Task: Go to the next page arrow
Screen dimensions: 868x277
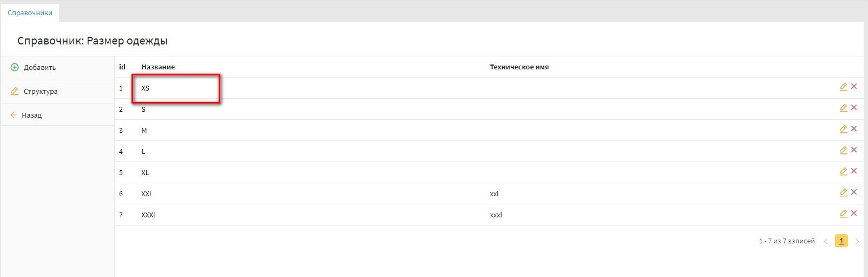Action: tap(857, 241)
